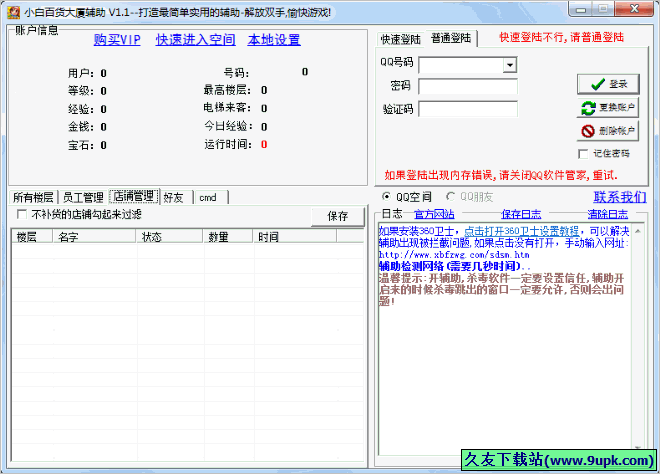Click the log panel scrollbar up arrow

[638, 231]
